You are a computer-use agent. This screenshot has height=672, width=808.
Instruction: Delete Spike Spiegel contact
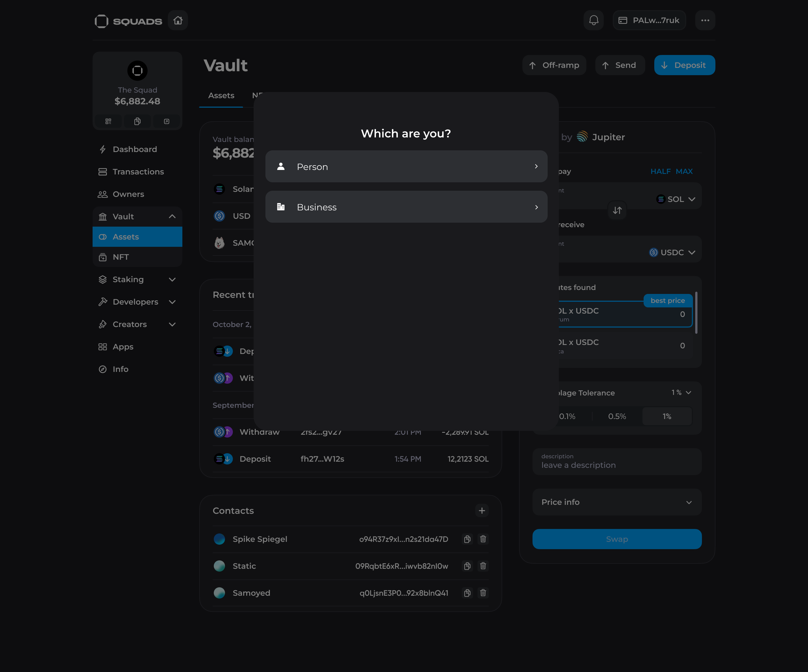483,539
